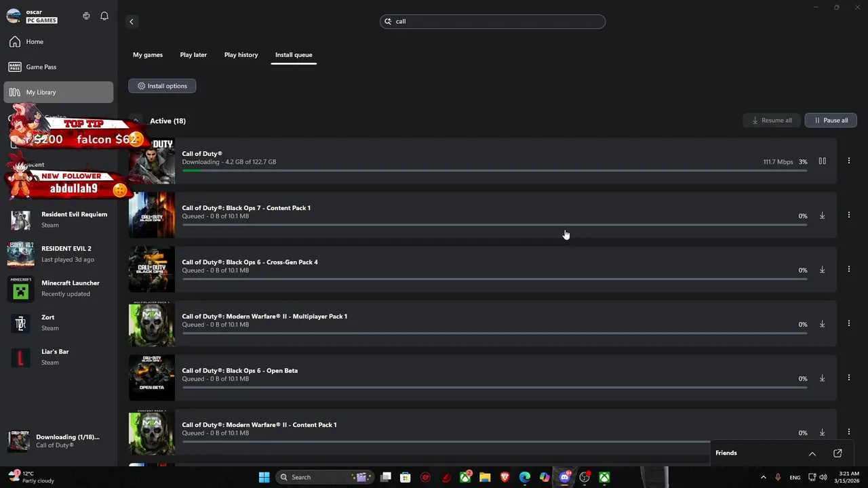This screenshot has width=868, height=488.
Task: Open the oscar profile avatar
Action: coord(14,16)
